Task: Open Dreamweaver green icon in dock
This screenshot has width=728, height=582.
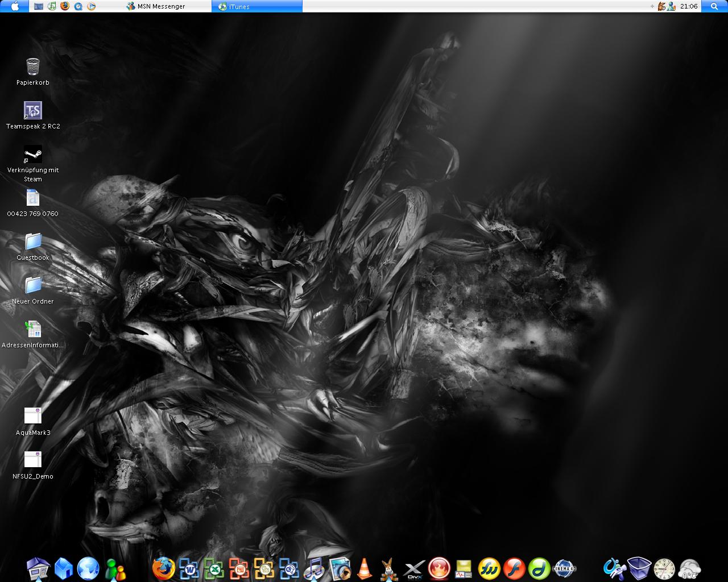Action: pyautogui.click(x=539, y=568)
